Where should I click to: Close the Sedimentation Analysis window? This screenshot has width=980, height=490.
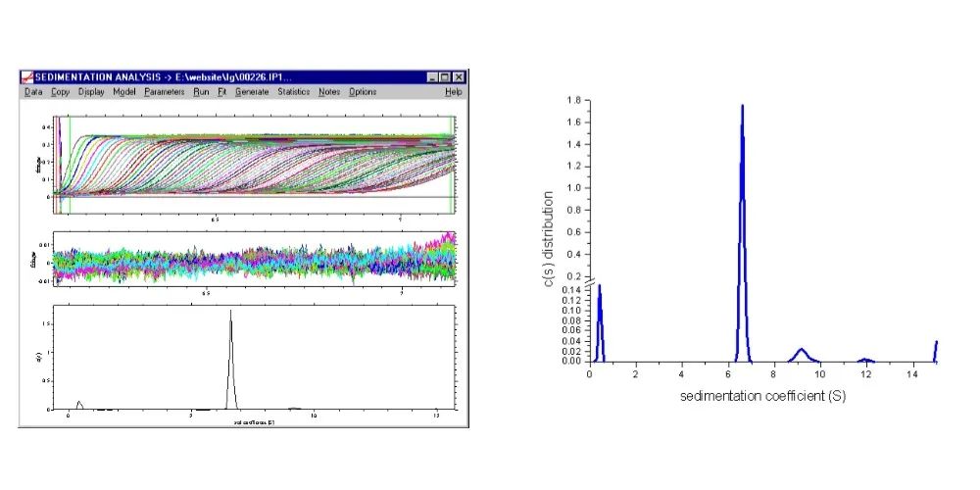pos(459,77)
